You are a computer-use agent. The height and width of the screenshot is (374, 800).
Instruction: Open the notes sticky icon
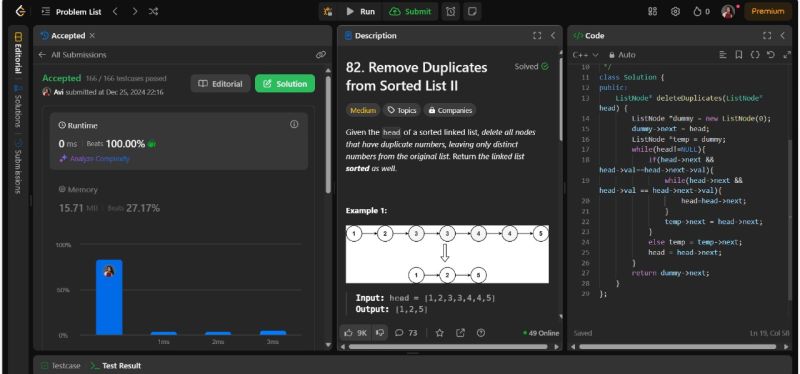(x=472, y=11)
